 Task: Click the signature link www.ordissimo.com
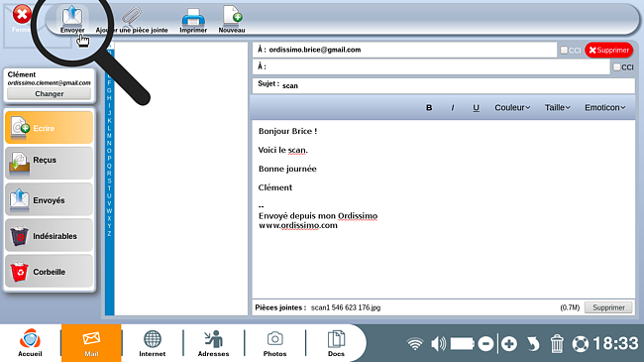298,225
